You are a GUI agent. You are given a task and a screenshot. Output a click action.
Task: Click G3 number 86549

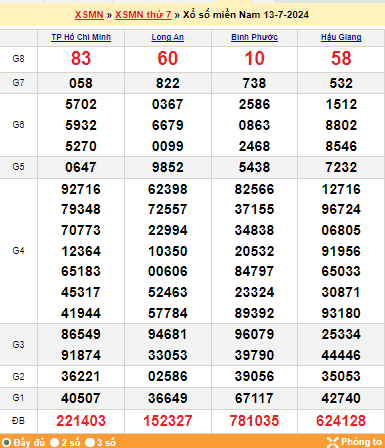coord(81,334)
